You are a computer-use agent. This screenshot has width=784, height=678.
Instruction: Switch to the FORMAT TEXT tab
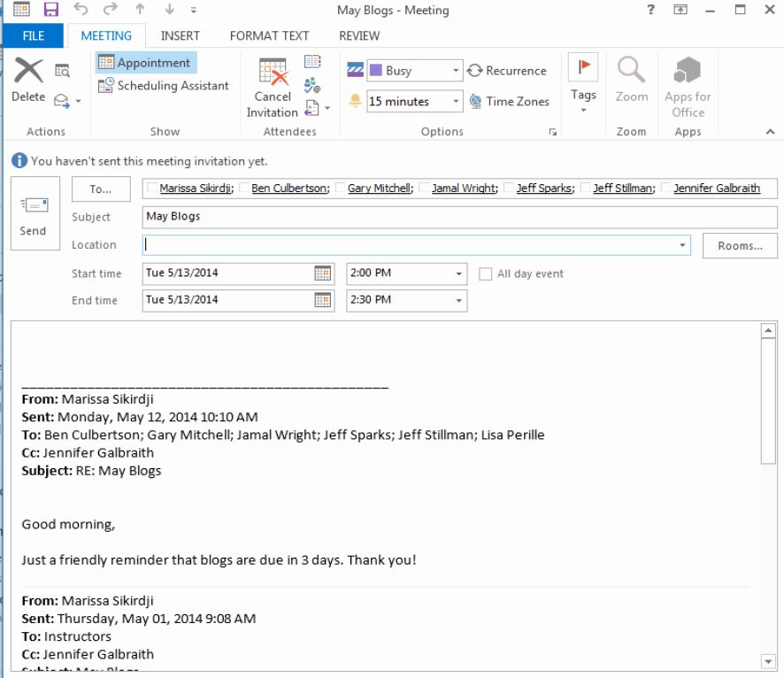[269, 36]
